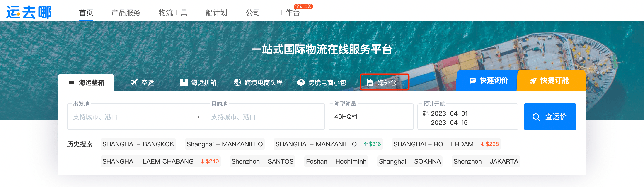Open the 工作台 nav item
This screenshot has height=187, width=644.
289,12
